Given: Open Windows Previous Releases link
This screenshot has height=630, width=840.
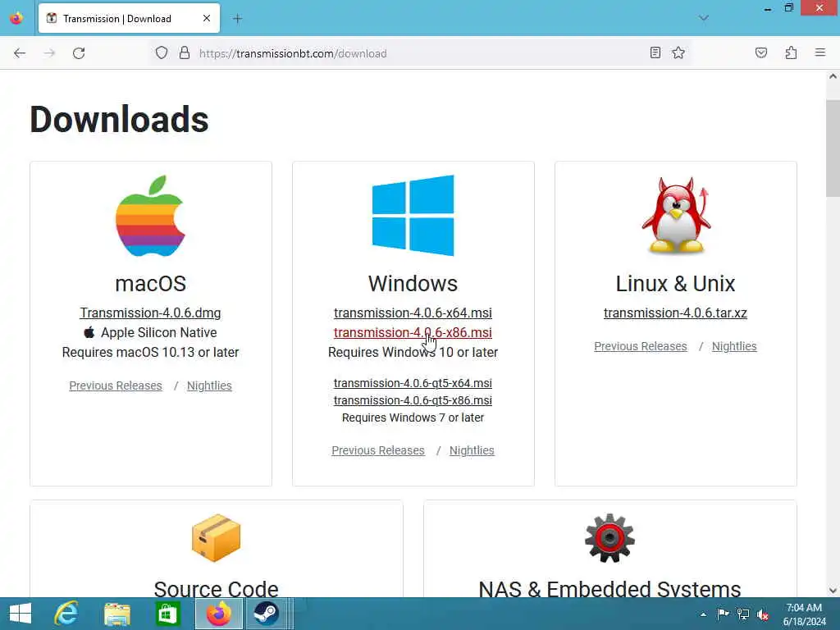Looking at the screenshot, I should click(378, 450).
